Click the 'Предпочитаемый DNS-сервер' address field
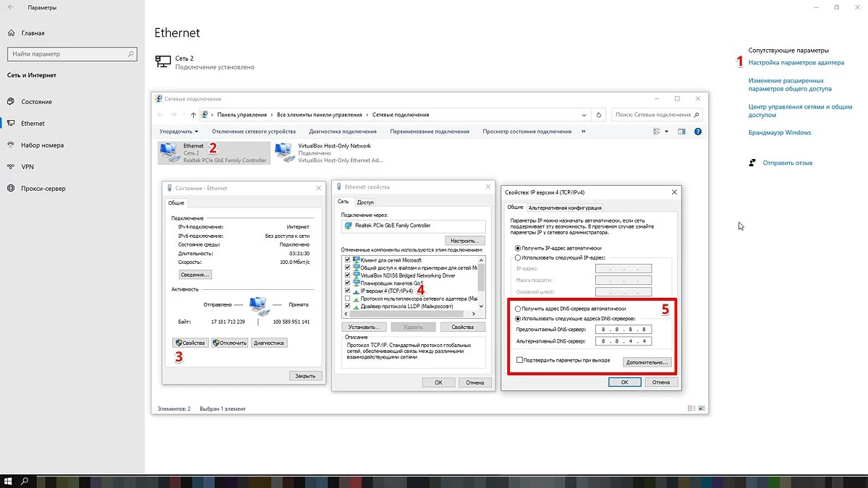868x488 pixels. point(623,329)
